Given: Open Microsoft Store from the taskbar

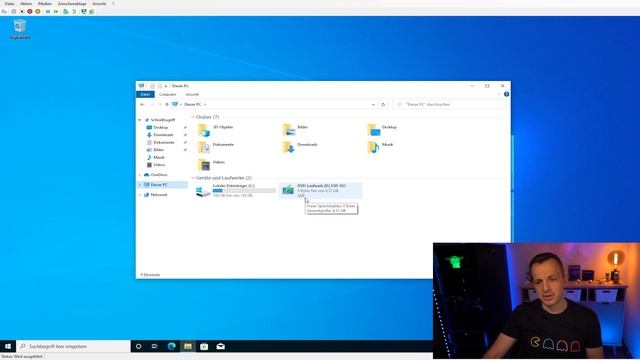Looking at the screenshot, I should point(204,346).
